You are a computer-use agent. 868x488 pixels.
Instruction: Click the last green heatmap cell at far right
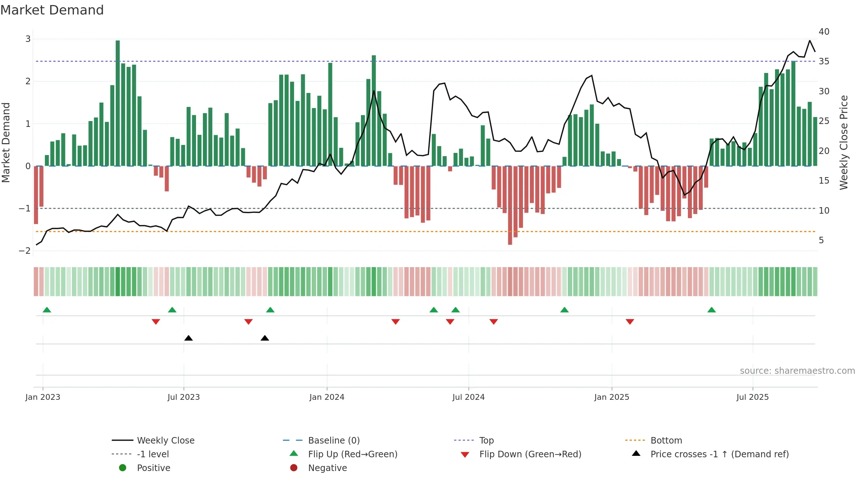(x=815, y=282)
